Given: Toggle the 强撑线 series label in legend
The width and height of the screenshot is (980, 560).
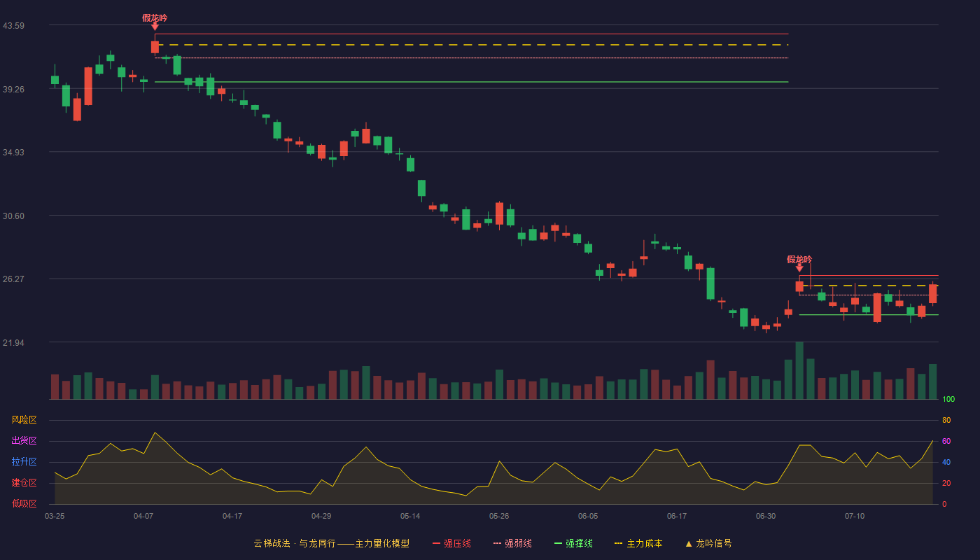Looking at the screenshot, I should (x=579, y=543).
